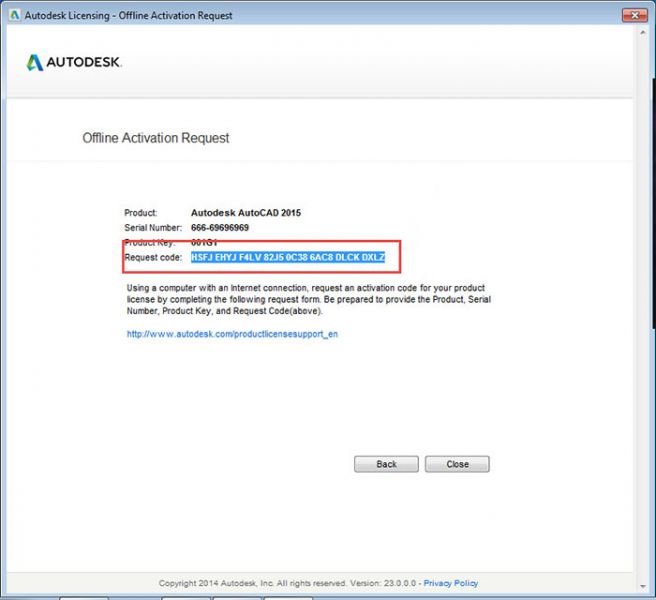656x600 pixels.
Task: Open the autodesk.com product license support link
Action: click(232, 334)
